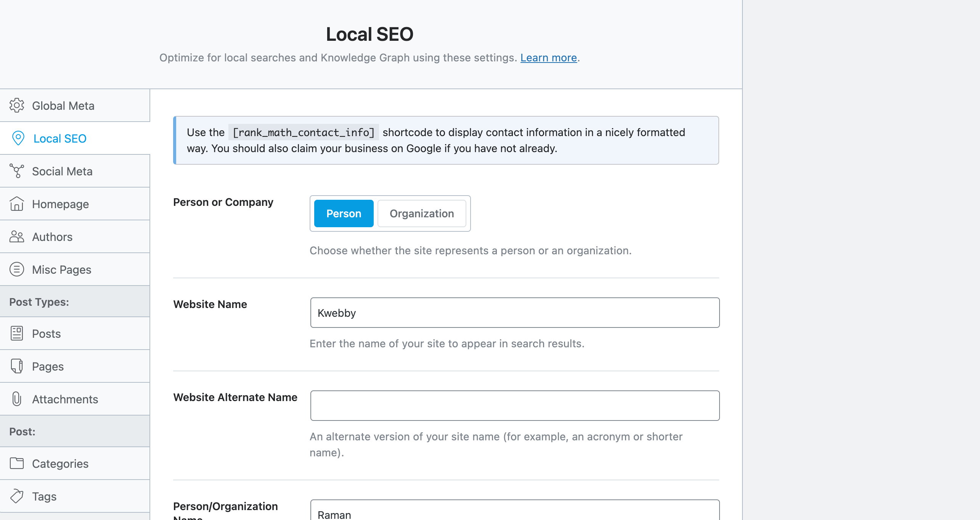Viewport: 980px width, 520px height.
Task: Click the 'Website Alternate Name' label
Action: pyautogui.click(x=235, y=397)
